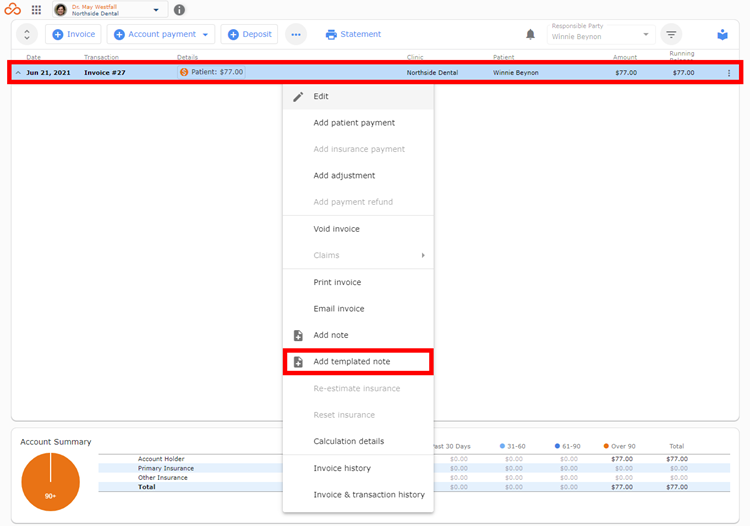Expand or collapse all ledger rows

coord(27,34)
